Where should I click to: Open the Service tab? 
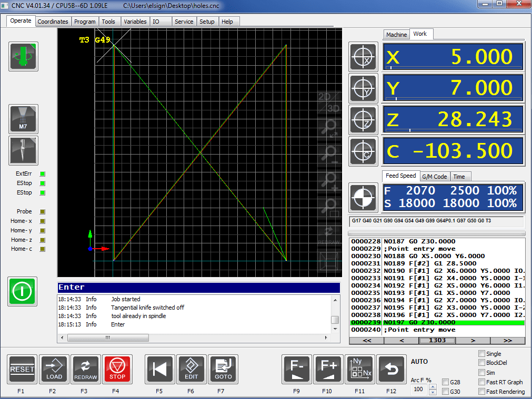184,22
